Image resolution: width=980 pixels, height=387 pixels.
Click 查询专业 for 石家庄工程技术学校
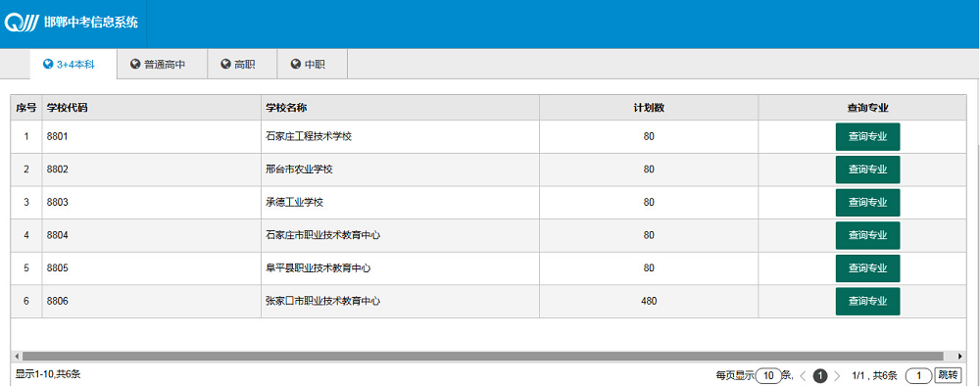pyautogui.click(x=867, y=137)
